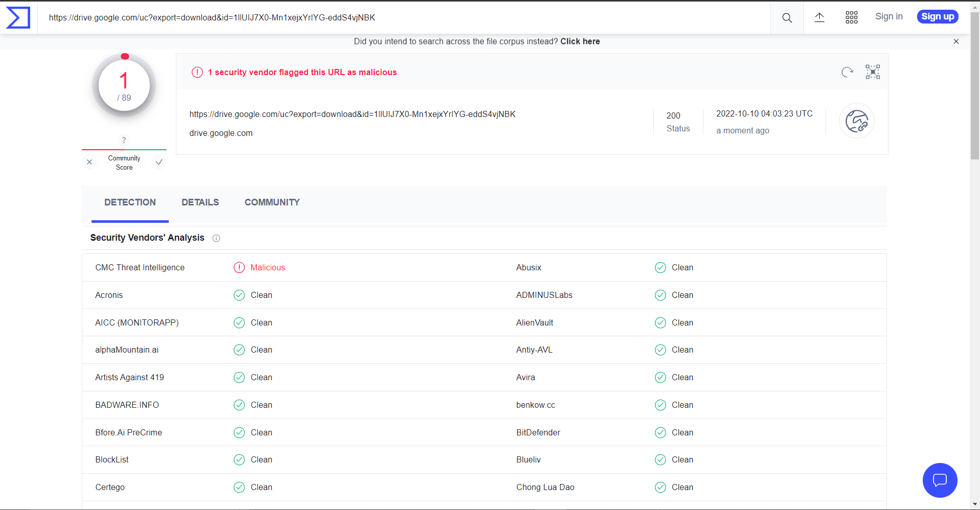
Task: Click the Clean checkmark icon for Avira
Action: 660,378
